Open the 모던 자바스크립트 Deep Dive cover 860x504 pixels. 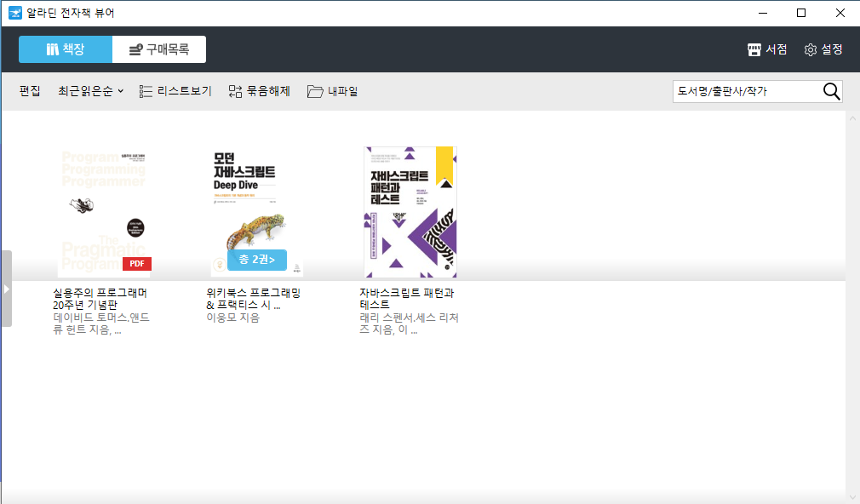(x=256, y=212)
